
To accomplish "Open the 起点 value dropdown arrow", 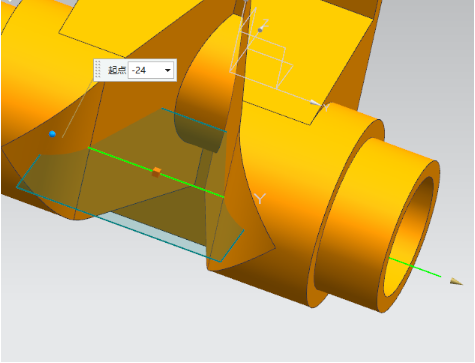I will [168, 70].
